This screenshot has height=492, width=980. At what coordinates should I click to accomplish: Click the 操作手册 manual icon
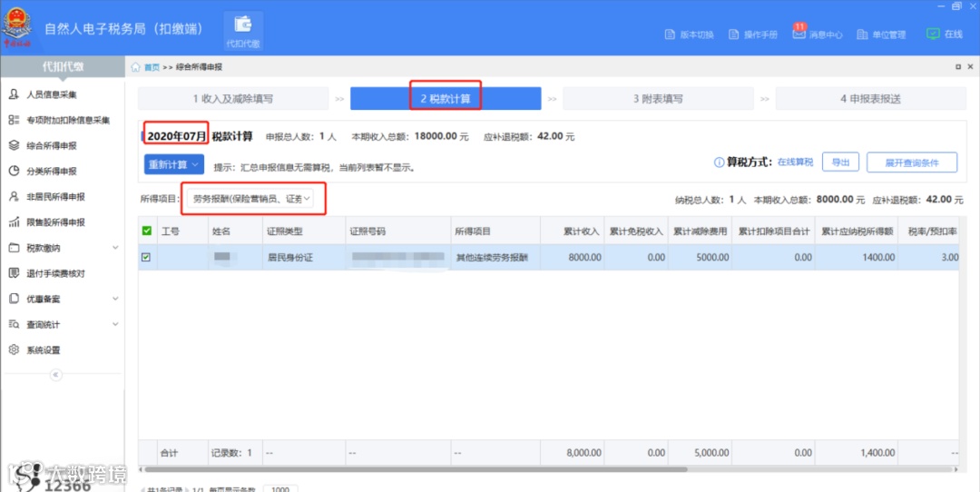[x=734, y=34]
